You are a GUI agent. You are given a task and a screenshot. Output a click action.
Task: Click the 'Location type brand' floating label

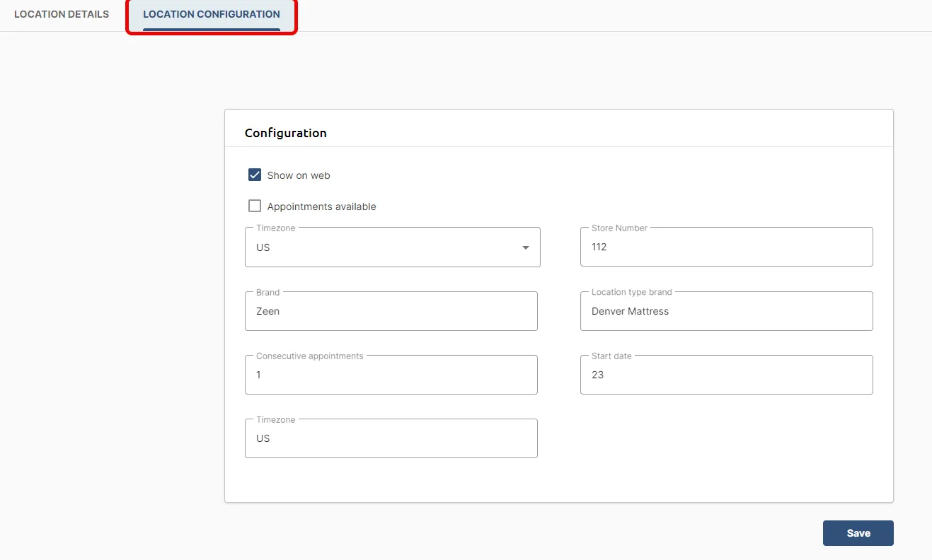pyautogui.click(x=632, y=292)
